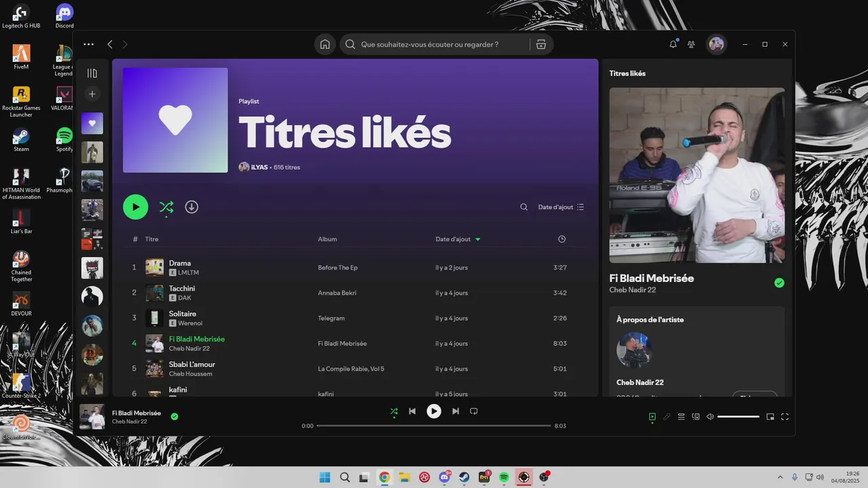Open artist LMLTM link

[x=189, y=272]
